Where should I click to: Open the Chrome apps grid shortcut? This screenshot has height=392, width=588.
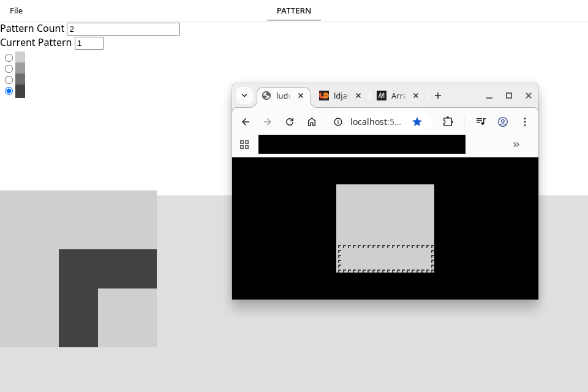tap(244, 145)
